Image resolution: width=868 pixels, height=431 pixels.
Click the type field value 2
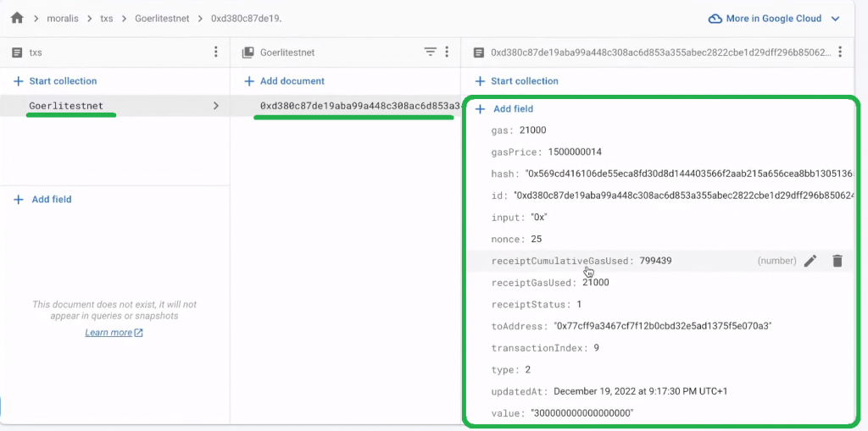click(527, 369)
